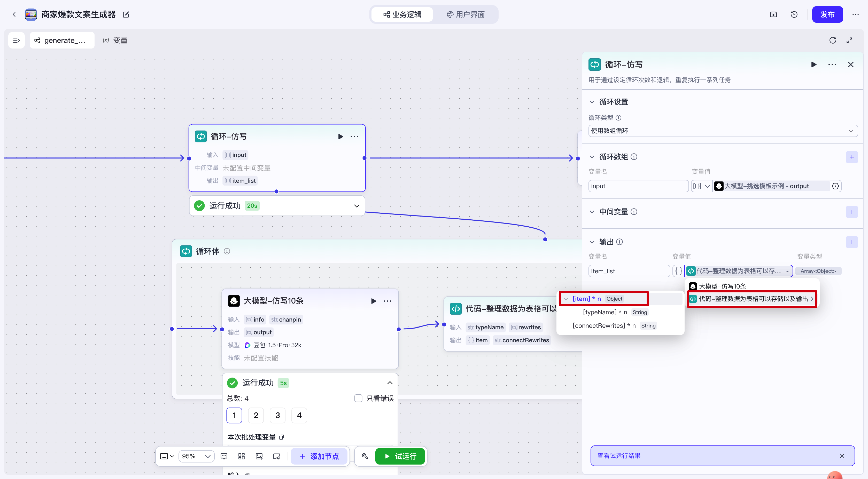Open the 95% zoom level dropdown
Image resolution: width=868 pixels, height=479 pixels.
click(x=196, y=457)
